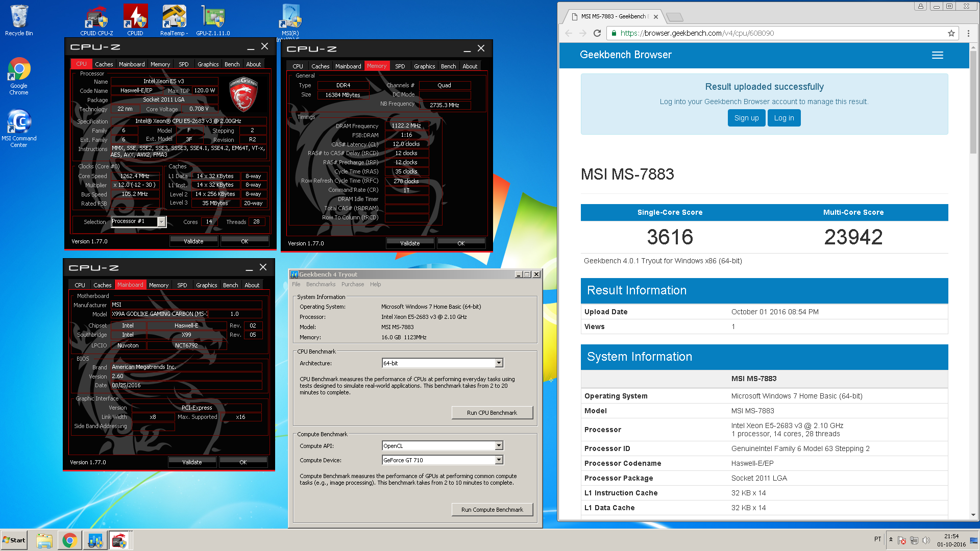The image size is (980, 551).
Task: Switch to Caches tab in CPU window
Action: pos(104,64)
